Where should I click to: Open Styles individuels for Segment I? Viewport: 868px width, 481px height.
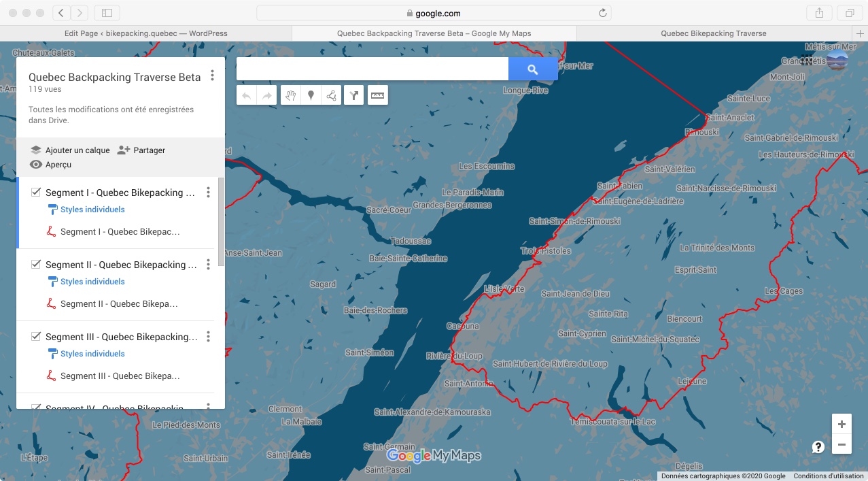click(x=92, y=210)
